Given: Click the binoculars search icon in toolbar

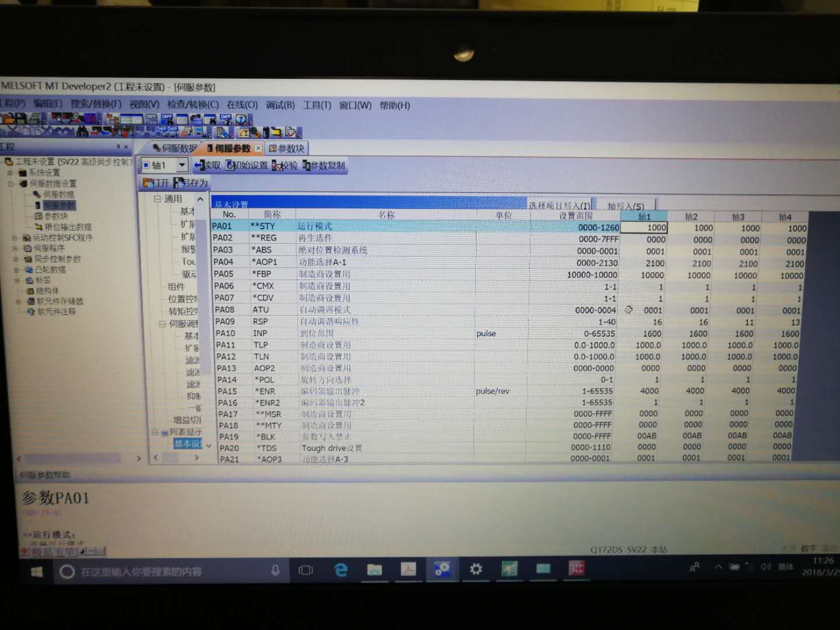Looking at the screenshot, I should [82, 132].
